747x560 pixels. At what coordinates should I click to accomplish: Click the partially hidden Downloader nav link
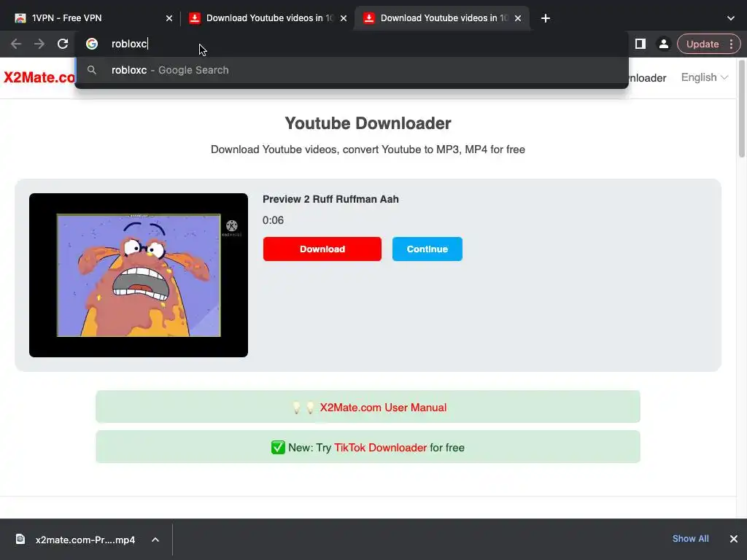coord(647,78)
